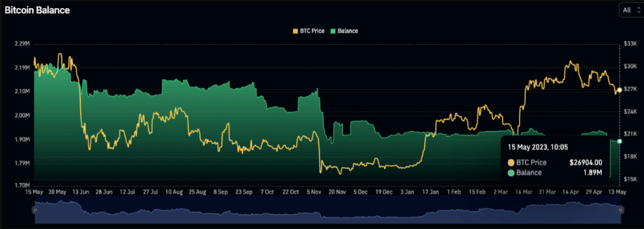Click the green Balance endpoint marker

[x=619, y=141]
